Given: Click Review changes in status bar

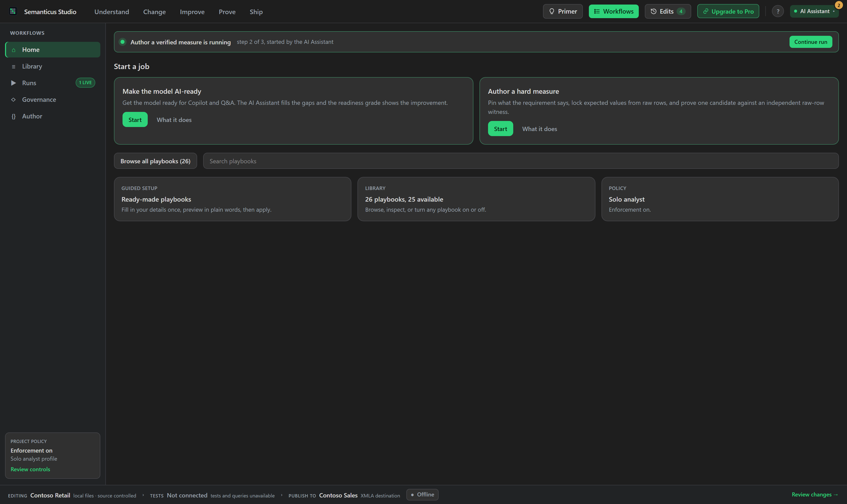Looking at the screenshot, I should coord(815,495).
